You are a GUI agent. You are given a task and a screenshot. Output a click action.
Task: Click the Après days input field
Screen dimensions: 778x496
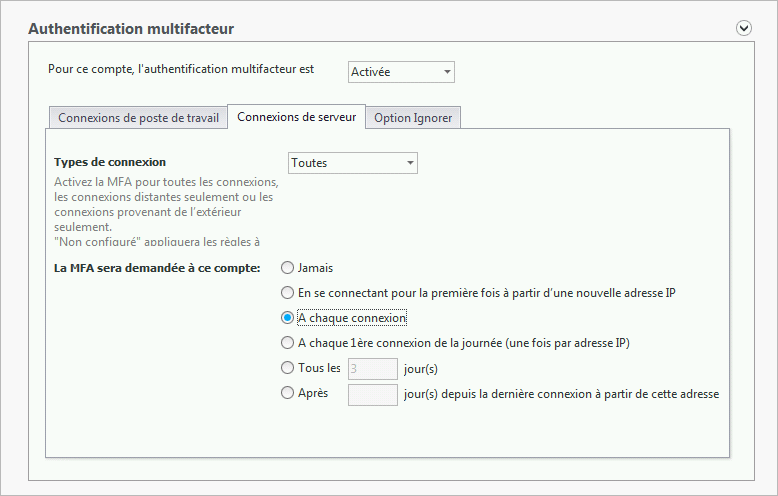click(373, 395)
